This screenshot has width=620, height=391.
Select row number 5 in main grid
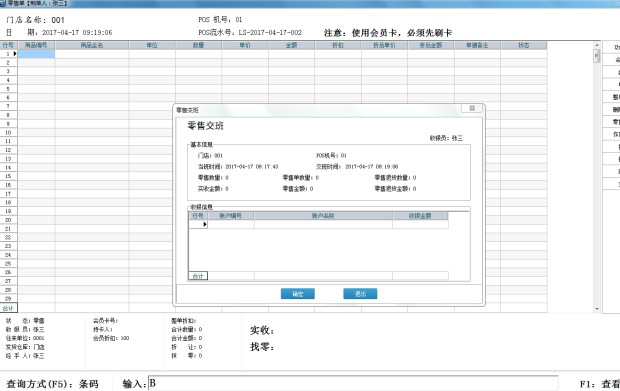[8, 89]
